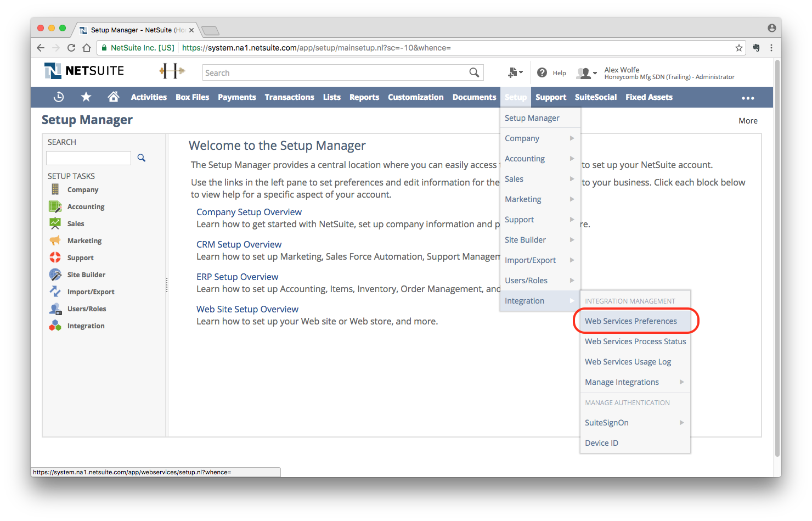
Task: Open a new browser tab
Action: tap(210, 31)
